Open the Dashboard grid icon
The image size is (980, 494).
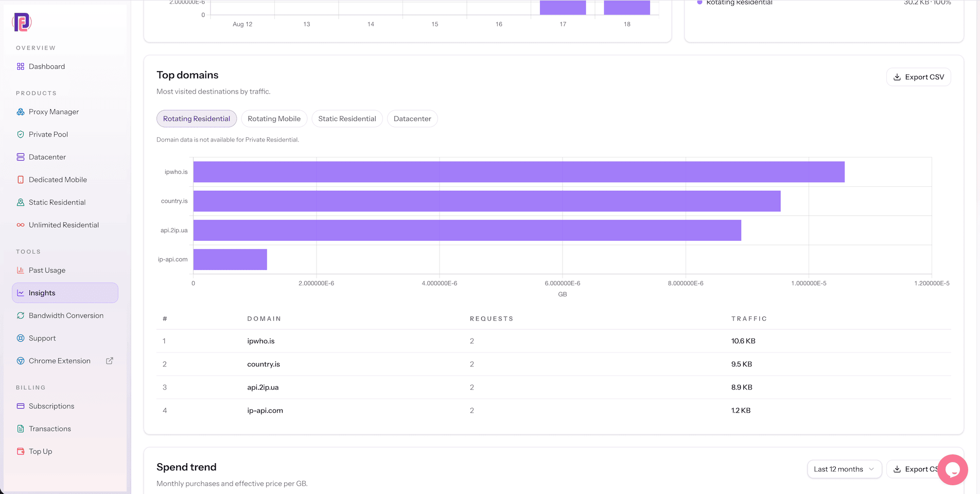pyautogui.click(x=21, y=66)
